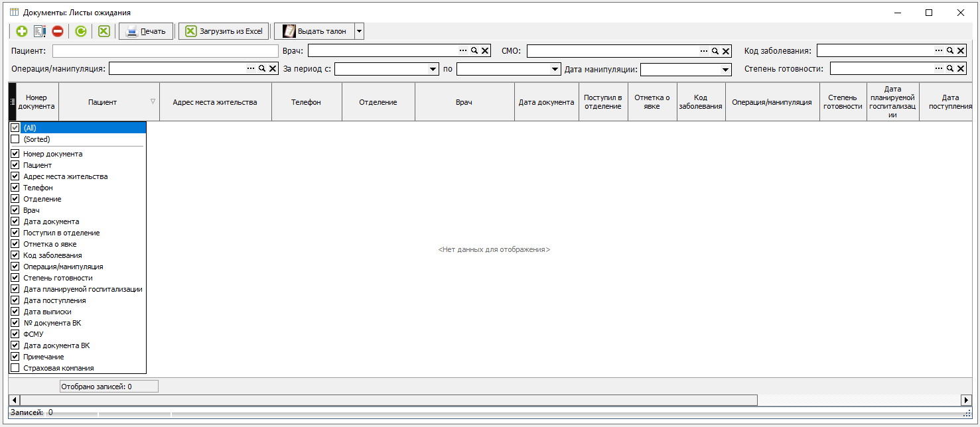Screen dimensions: 980x427
Task: Click the edit document icon in toolbar
Action: coord(40,31)
